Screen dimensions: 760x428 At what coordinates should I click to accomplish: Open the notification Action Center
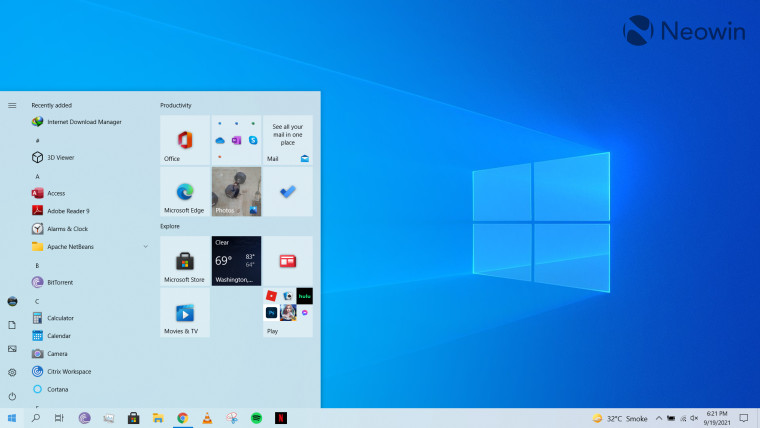click(743, 418)
